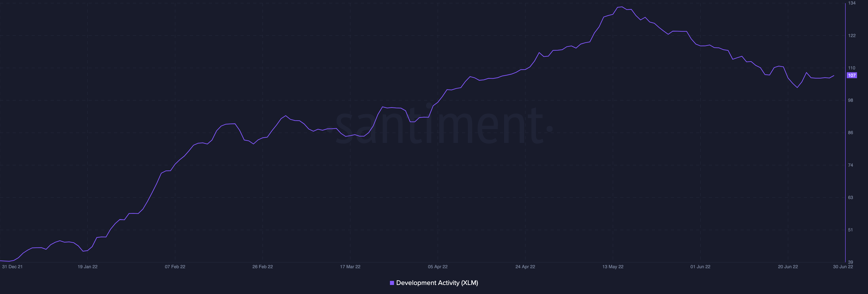Click the 39 y-axis value label
The image size is (868, 294).
[850, 262]
